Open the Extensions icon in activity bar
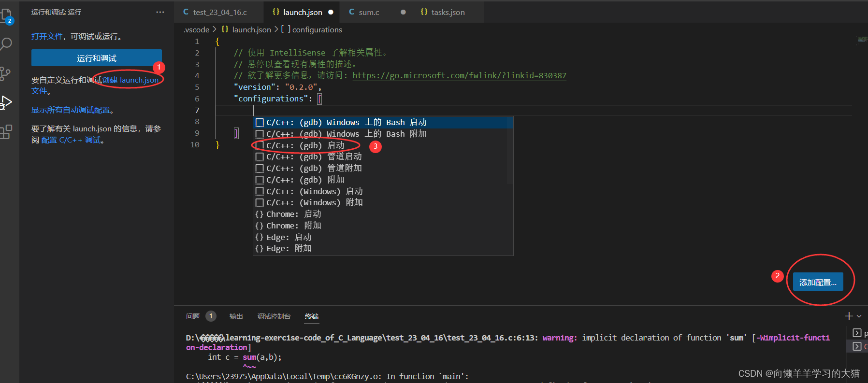The image size is (868, 383). coord(6,131)
